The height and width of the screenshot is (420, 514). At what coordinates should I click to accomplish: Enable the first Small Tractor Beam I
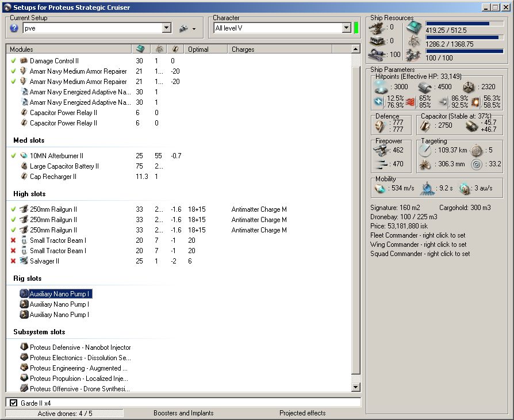point(13,240)
